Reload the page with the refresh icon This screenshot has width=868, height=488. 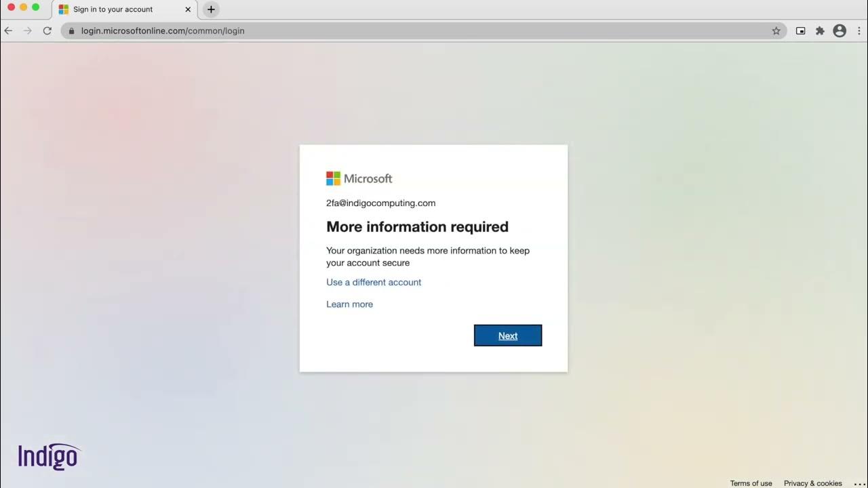[x=47, y=30]
